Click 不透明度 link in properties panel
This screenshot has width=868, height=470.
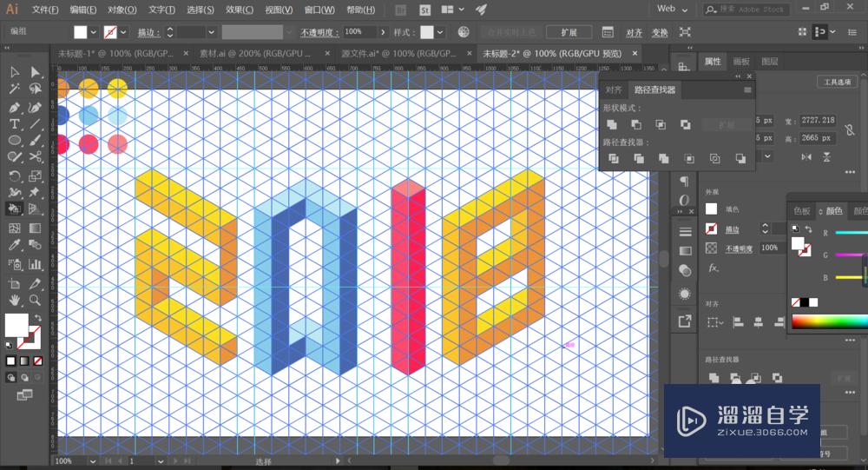click(x=739, y=248)
